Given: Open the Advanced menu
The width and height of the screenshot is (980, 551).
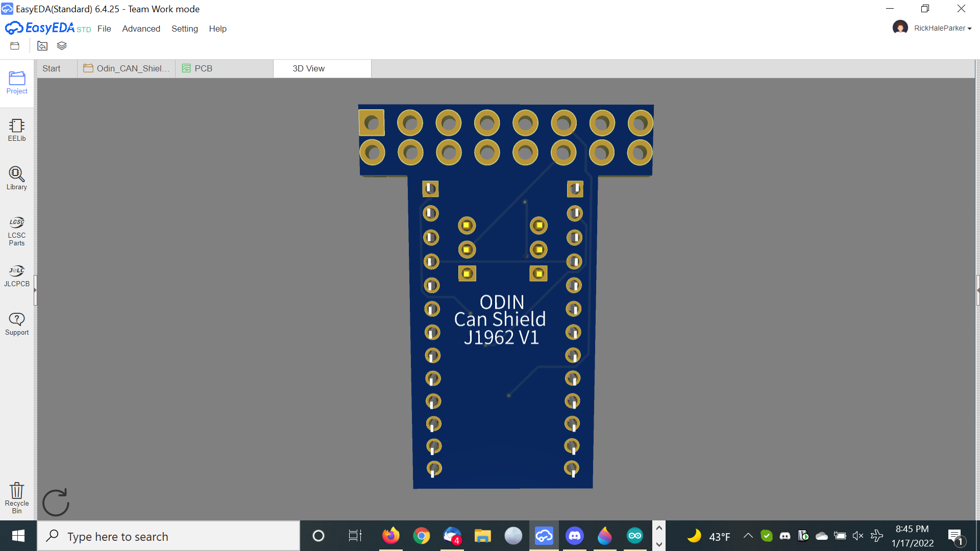Looking at the screenshot, I should pyautogui.click(x=141, y=29).
